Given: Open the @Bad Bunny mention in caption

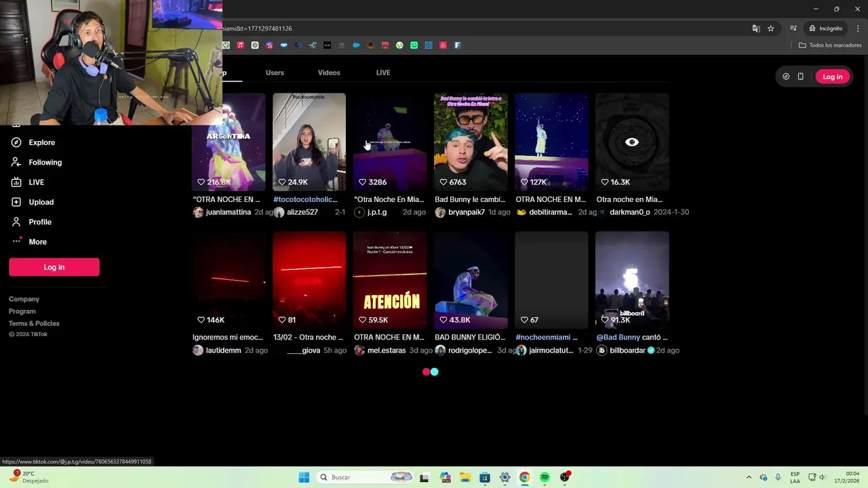Looking at the screenshot, I should 618,337.
